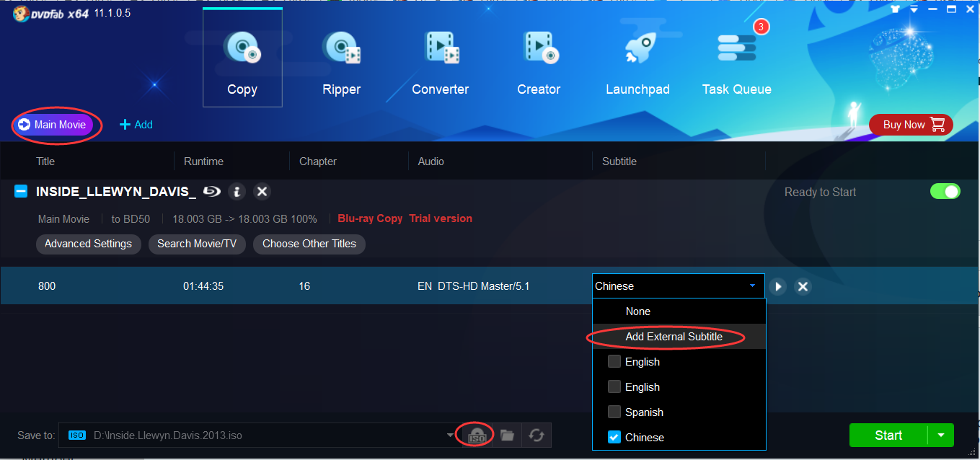
Task: Click the Chapter column header
Action: [318, 162]
